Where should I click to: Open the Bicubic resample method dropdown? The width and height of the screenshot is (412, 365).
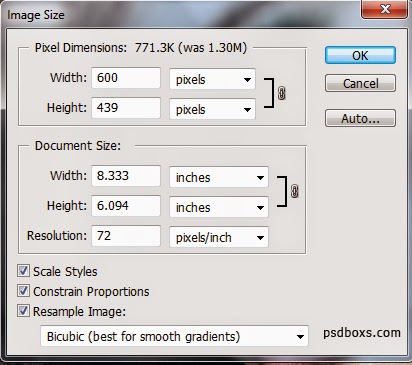click(x=174, y=336)
